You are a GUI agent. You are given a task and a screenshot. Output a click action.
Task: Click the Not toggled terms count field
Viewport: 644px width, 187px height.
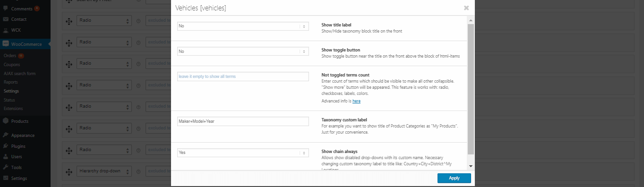point(243,76)
